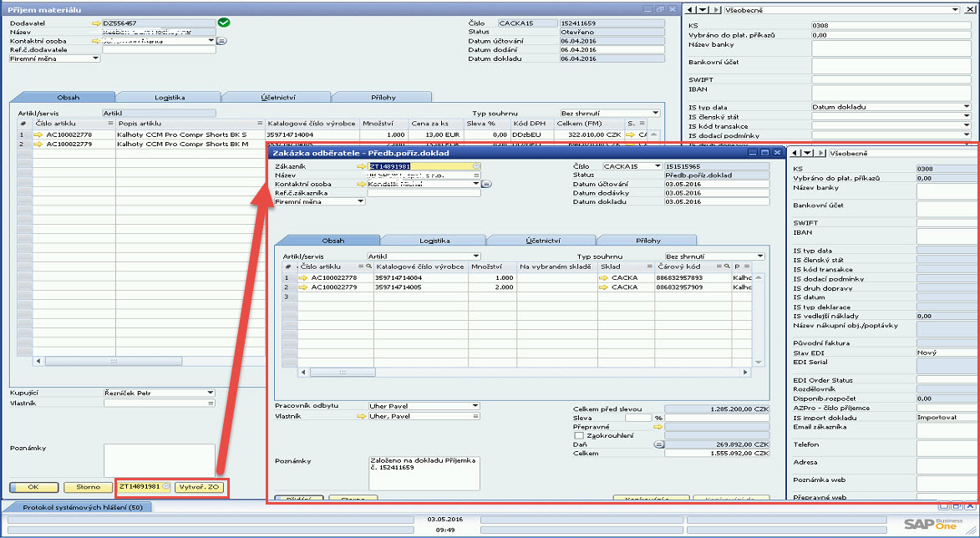Switch to Přílohy tab in Zakázka odběratele
The width and height of the screenshot is (980, 538).
pyautogui.click(x=647, y=241)
